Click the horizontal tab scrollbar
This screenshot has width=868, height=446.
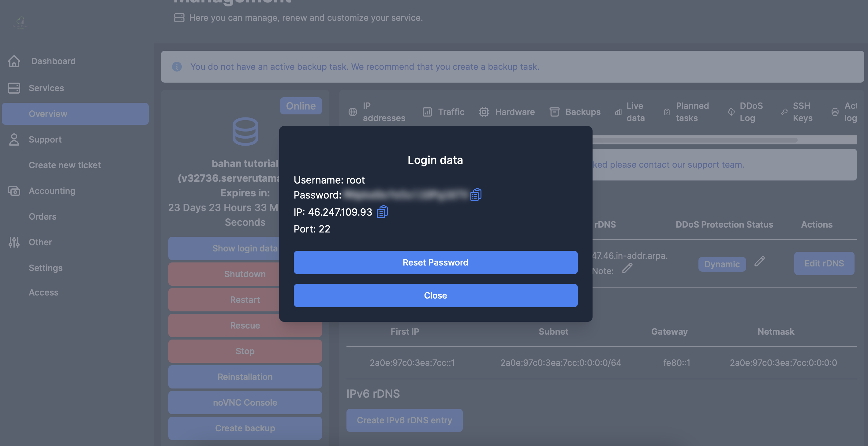pos(694,140)
